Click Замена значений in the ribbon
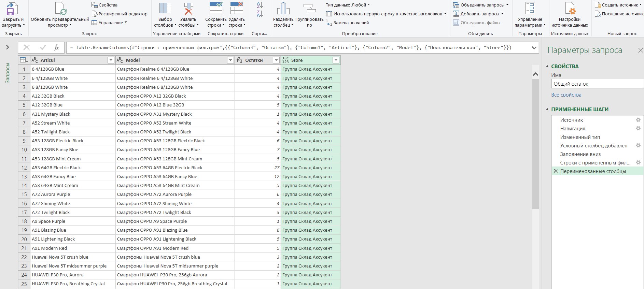644x289 pixels. (x=348, y=23)
